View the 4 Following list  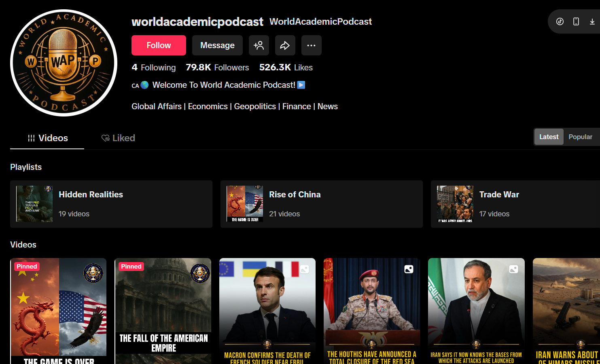(x=154, y=68)
